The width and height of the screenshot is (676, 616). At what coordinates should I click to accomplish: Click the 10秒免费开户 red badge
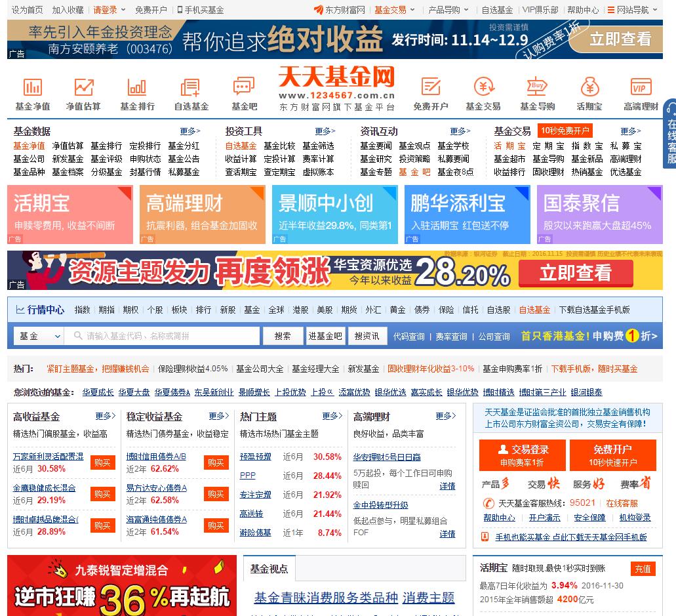pyautogui.click(x=565, y=131)
